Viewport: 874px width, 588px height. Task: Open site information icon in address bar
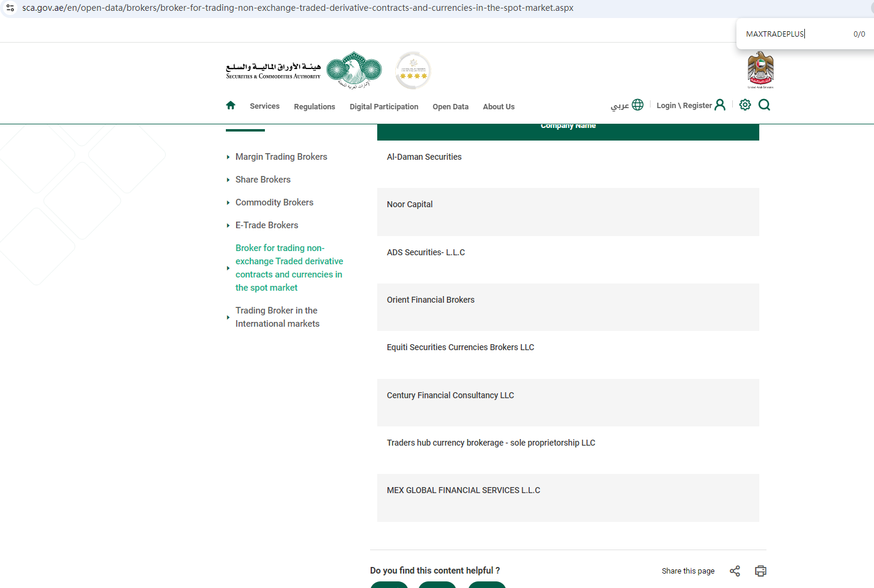tap(10, 8)
